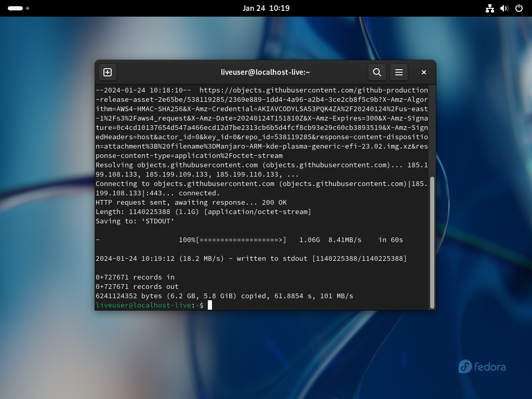Open the terminal hamburger menu
The width and height of the screenshot is (532, 399).
click(x=398, y=72)
